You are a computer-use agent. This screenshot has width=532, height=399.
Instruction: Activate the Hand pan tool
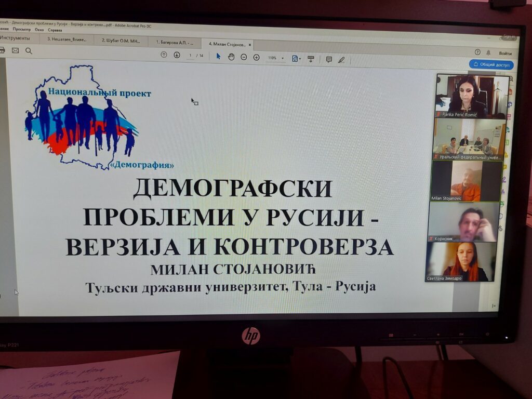point(231,57)
